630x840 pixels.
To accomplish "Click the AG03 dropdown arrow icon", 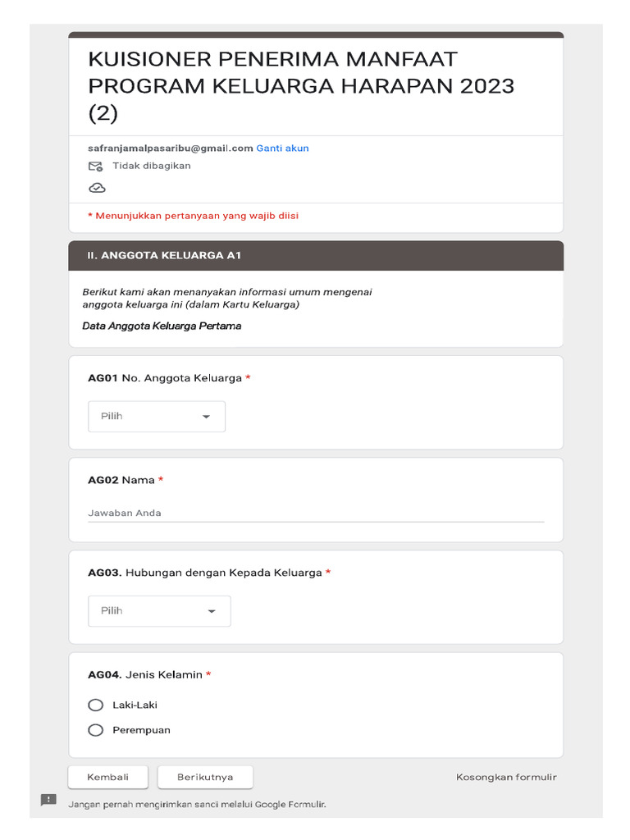I will (212, 611).
